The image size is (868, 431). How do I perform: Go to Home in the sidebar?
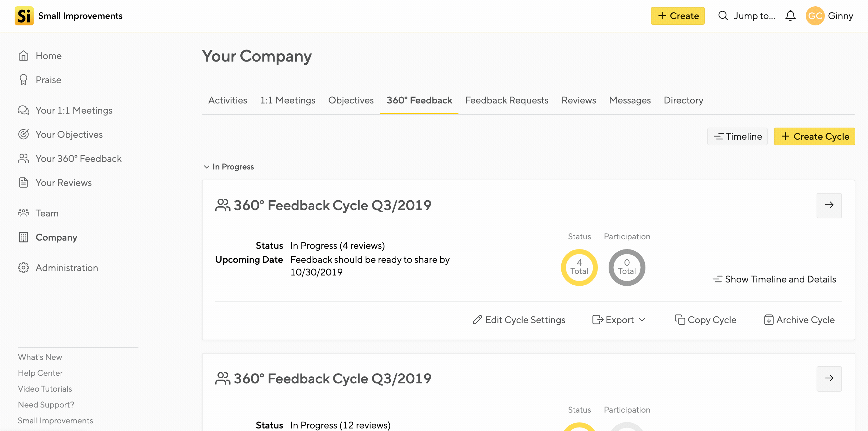(x=40, y=56)
